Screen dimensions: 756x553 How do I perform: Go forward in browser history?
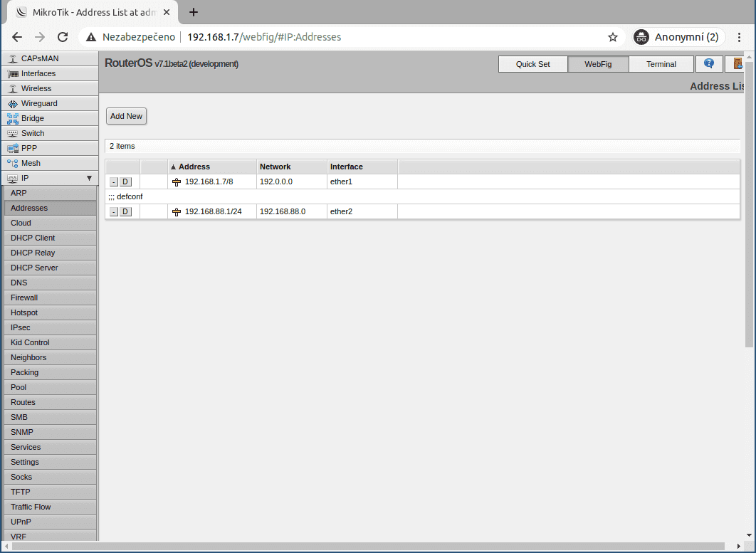40,37
